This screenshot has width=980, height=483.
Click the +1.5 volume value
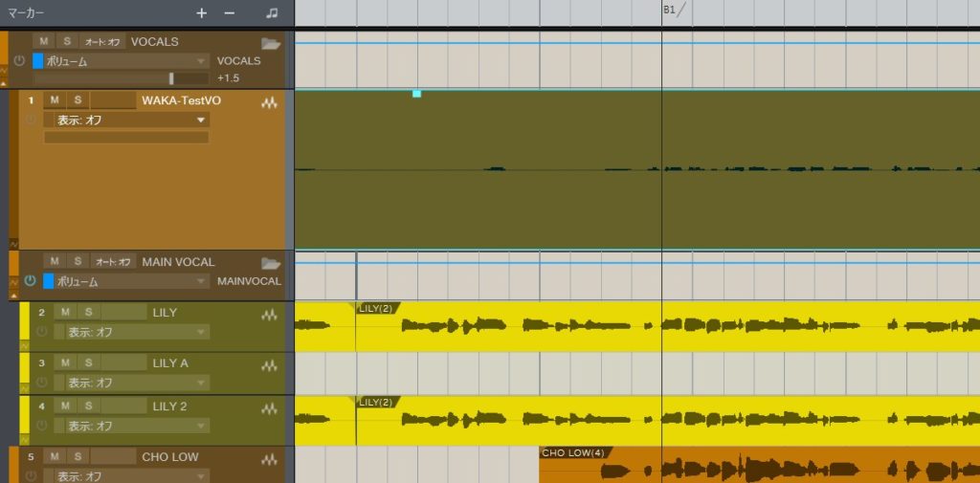228,78
